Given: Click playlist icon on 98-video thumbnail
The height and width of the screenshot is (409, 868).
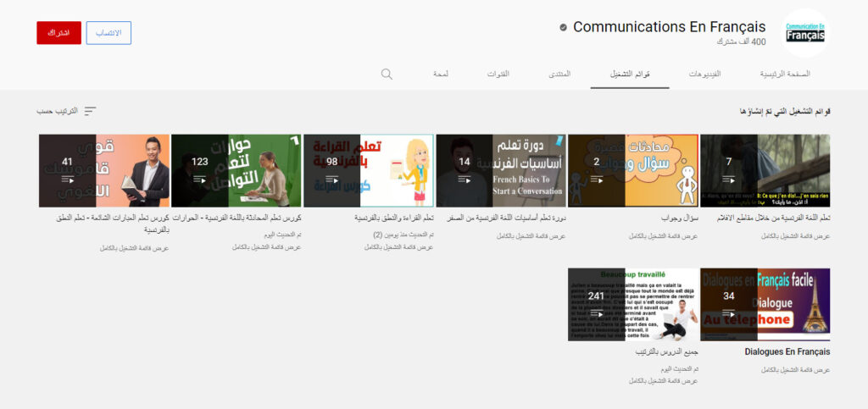Looking at the screenshot, I should click(332, 180).
